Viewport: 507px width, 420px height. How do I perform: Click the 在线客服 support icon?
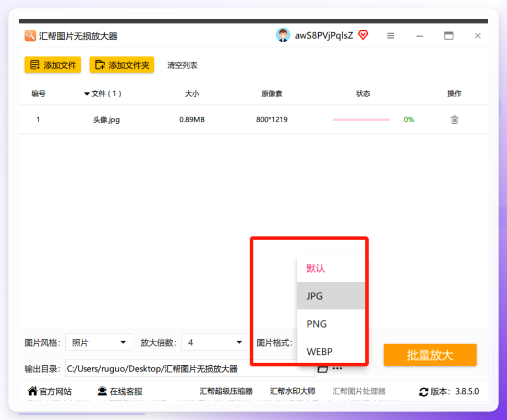pyautogui.click(x=102, y=391)
